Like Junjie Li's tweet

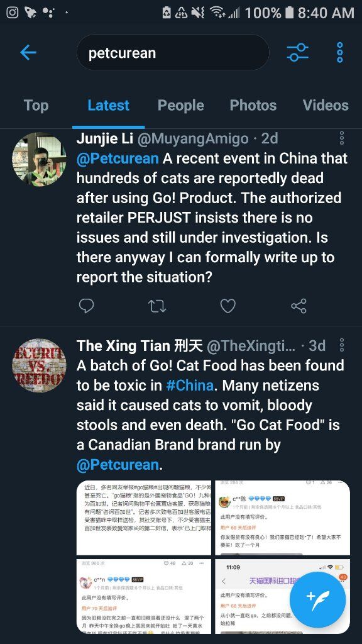[228, 306]
